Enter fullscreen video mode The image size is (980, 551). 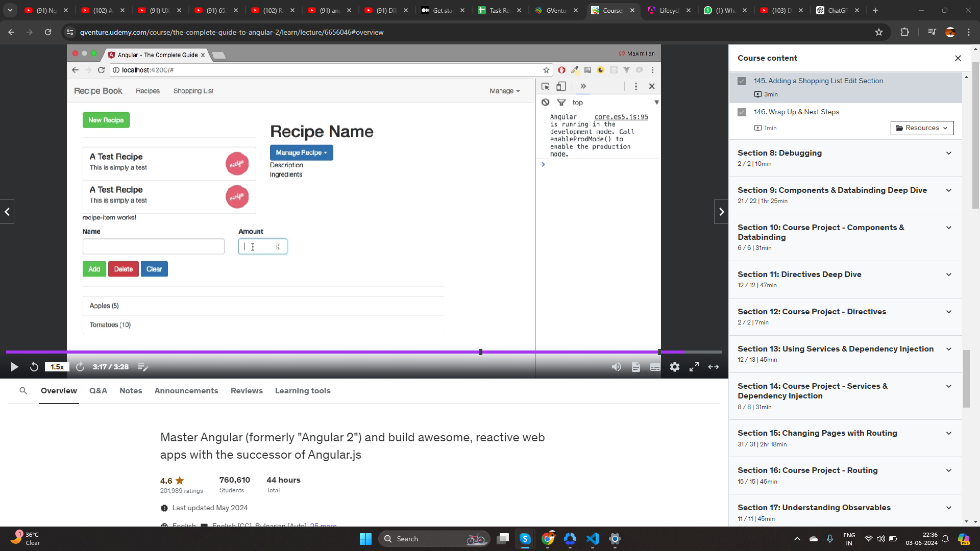pyautogui.click(x=694, y=367)
